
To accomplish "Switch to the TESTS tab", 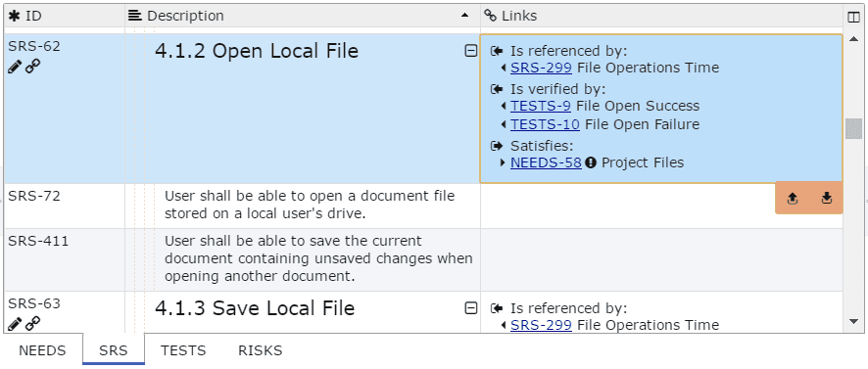I will (x=183, y=350).
